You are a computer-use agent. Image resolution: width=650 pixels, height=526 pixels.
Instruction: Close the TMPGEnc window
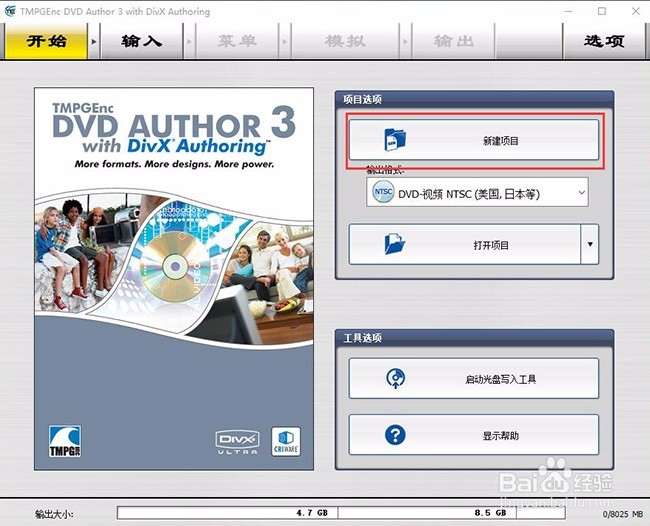pos(635,11)
